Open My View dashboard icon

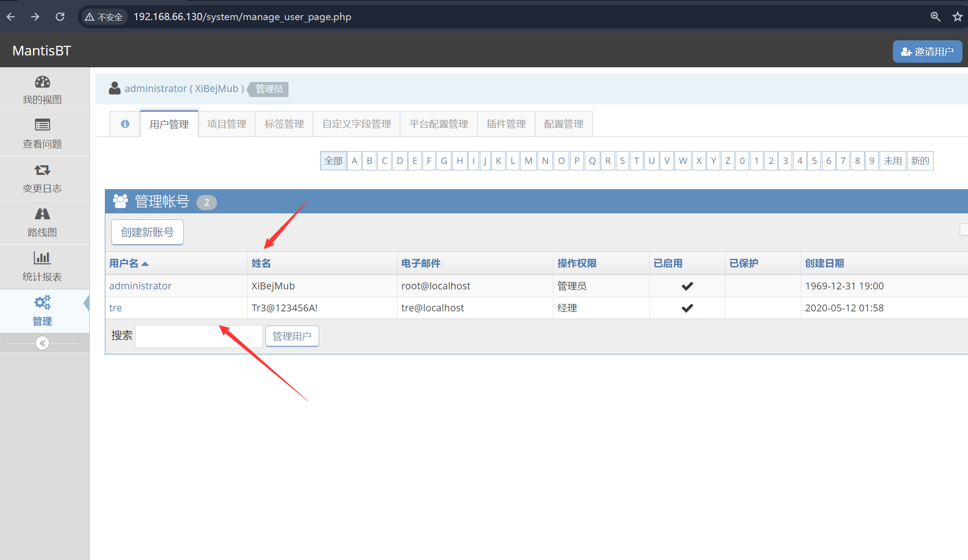point(42,82)
